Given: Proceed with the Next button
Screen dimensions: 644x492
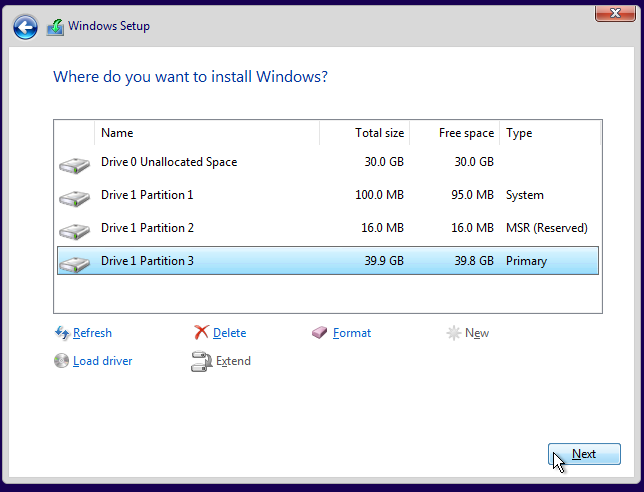Looking at the screenshot, I should pyautogui.click(x=584, y=454).
